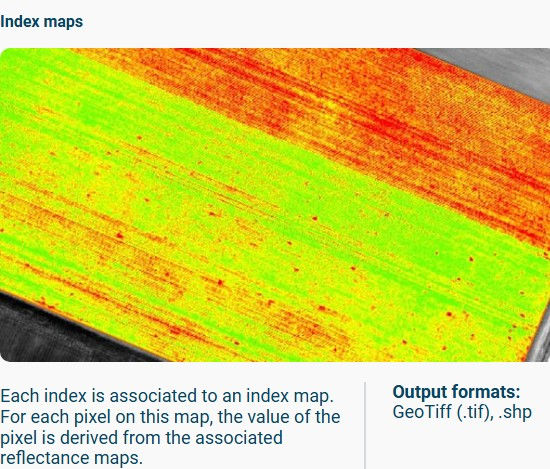Select the Output formats label
550x469 pixels.
tap(456, 392)
